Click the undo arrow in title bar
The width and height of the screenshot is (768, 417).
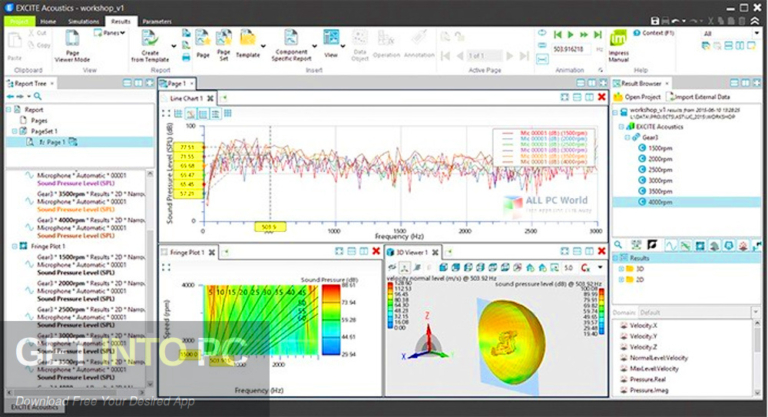click(x=676, y=21)
